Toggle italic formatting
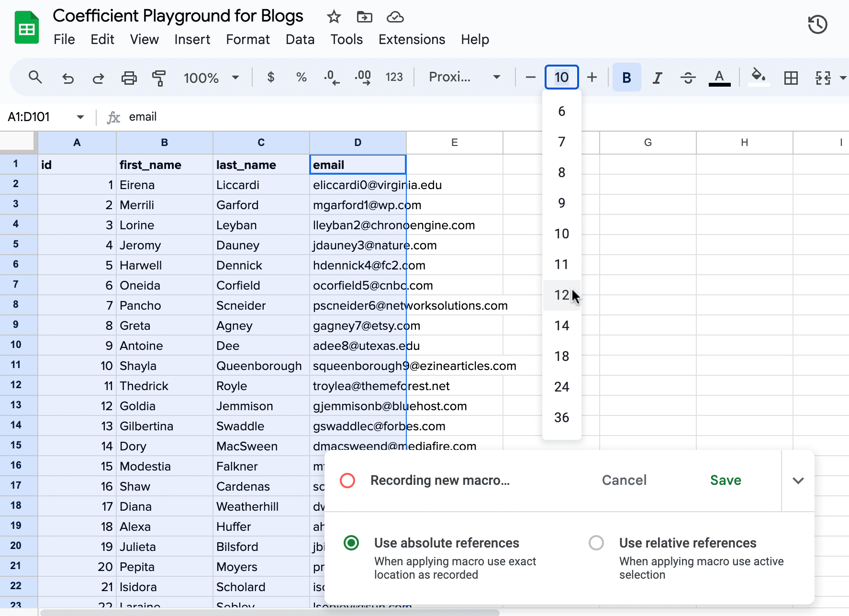 [x=658, y=78]
